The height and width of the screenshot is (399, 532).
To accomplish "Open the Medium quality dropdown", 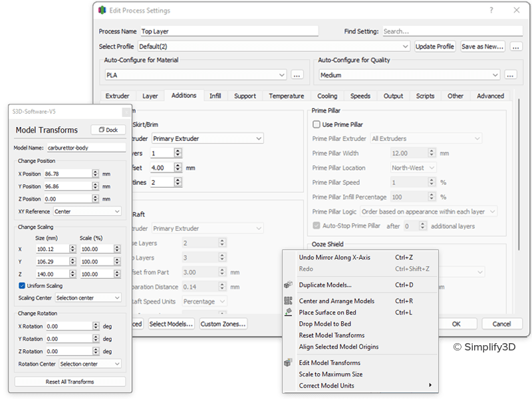I will point(409,75).
